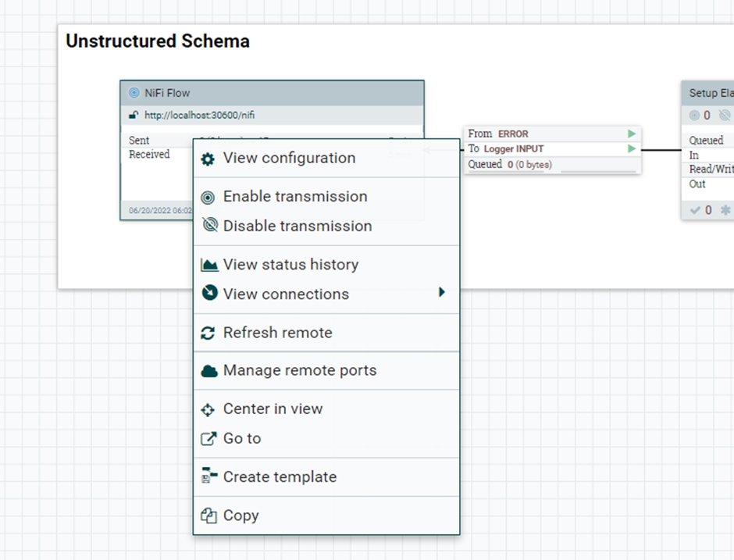Select the Setup Ela process group header
The height and width of the screenshot is (560, 734).
click(x=707, y=93)
